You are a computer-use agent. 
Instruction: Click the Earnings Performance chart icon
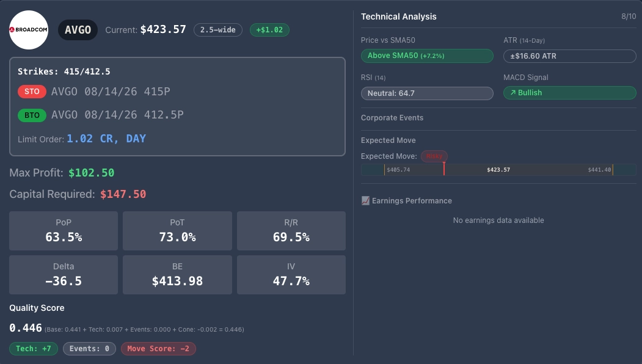(365, 201)
